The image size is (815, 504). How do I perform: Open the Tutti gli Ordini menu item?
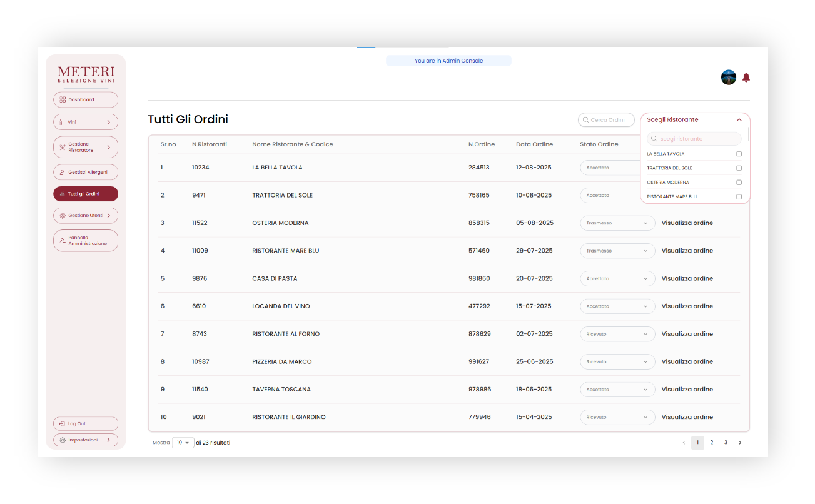point(86,194)
